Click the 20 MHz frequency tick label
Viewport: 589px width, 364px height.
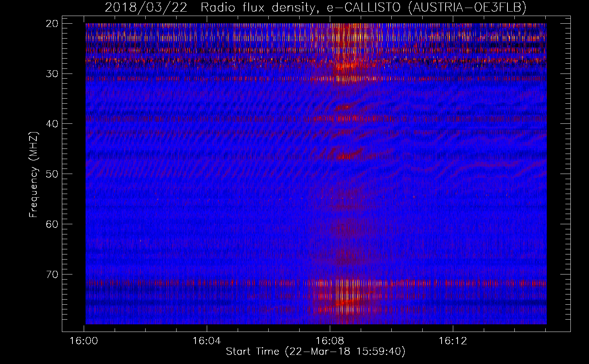52,24
